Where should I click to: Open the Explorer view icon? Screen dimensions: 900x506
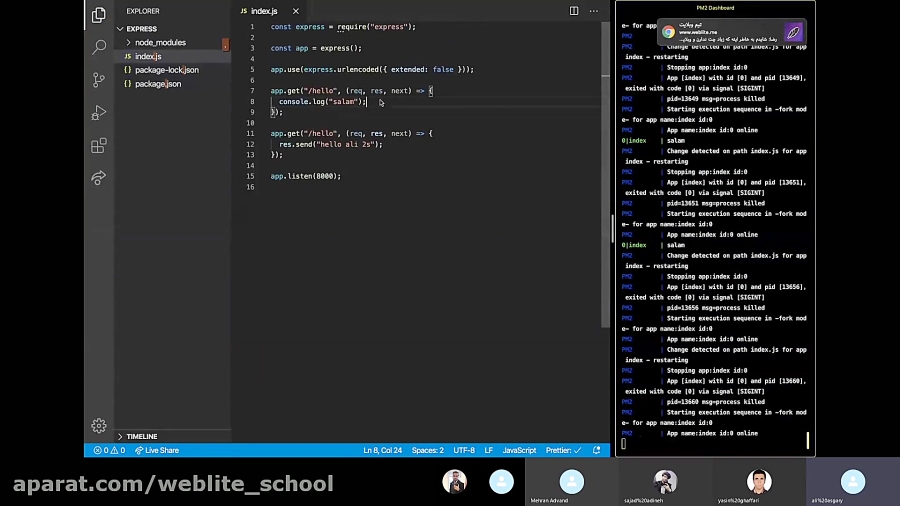coord(99,14)
